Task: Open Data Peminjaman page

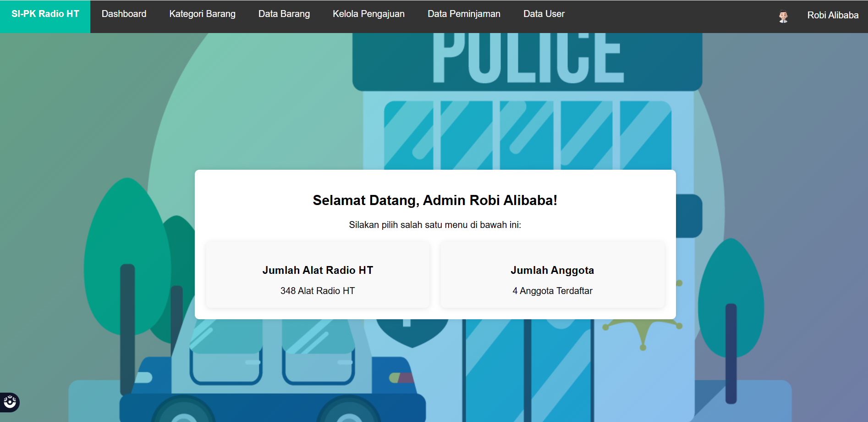Action: [x=464, y=14]
